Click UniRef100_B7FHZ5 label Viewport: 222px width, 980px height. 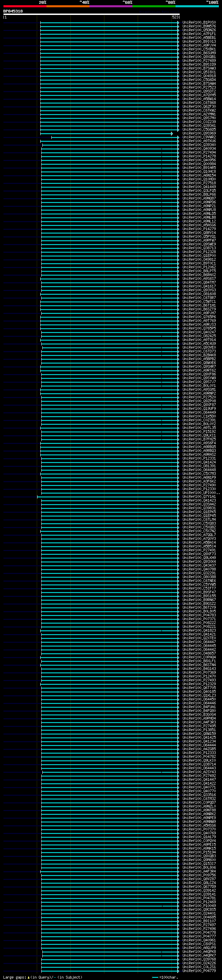tap(199, 439)
